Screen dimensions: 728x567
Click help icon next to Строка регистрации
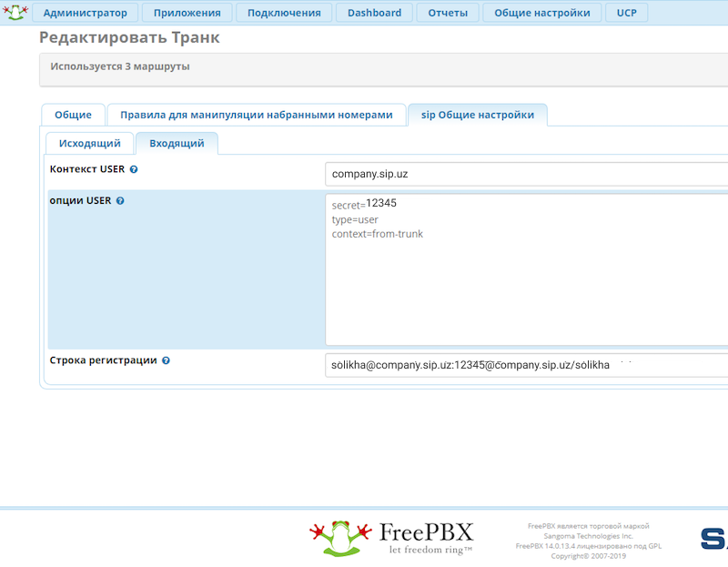[x=166, y=360]
